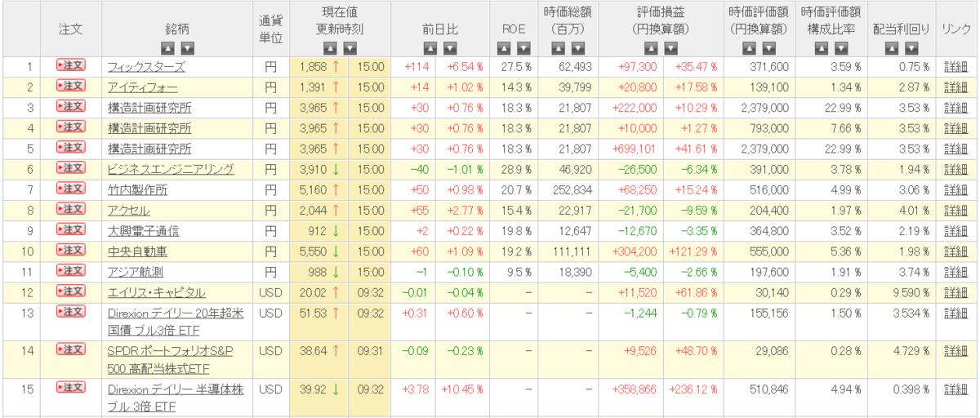The height and width of the screenshot is (418, 980).
Task: Click 注文 button for 大興電子通信
Action: click(70, 229)
